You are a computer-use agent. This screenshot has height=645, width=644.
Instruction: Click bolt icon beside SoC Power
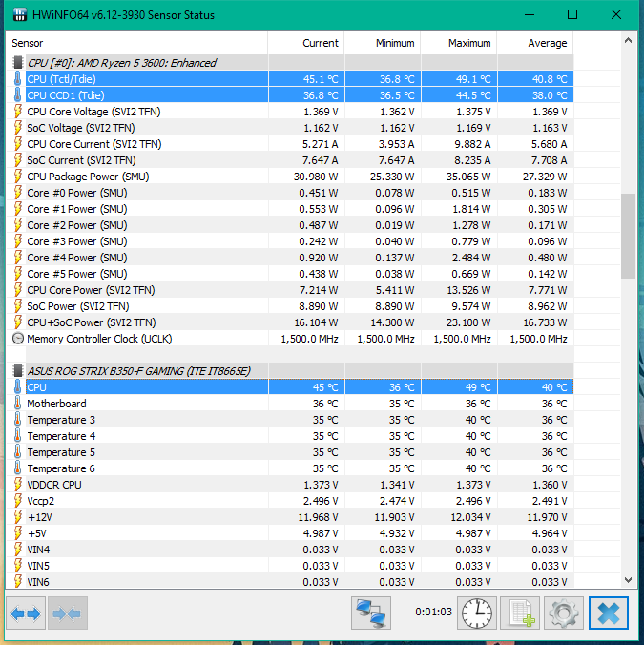17,306
